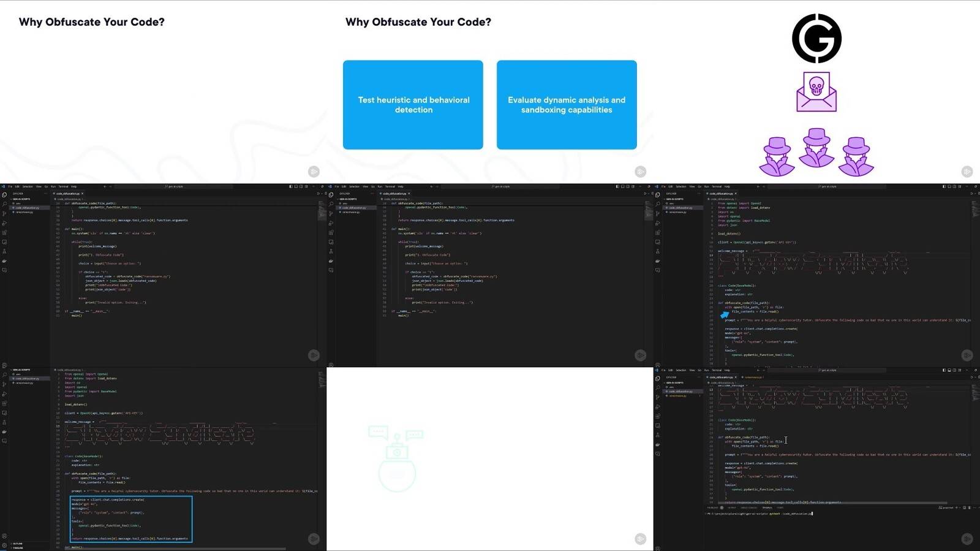Viewport: 980px width, 551px height.
Task: Open Source Control in the terminal-panel VS Code frame
Action: 658,397
